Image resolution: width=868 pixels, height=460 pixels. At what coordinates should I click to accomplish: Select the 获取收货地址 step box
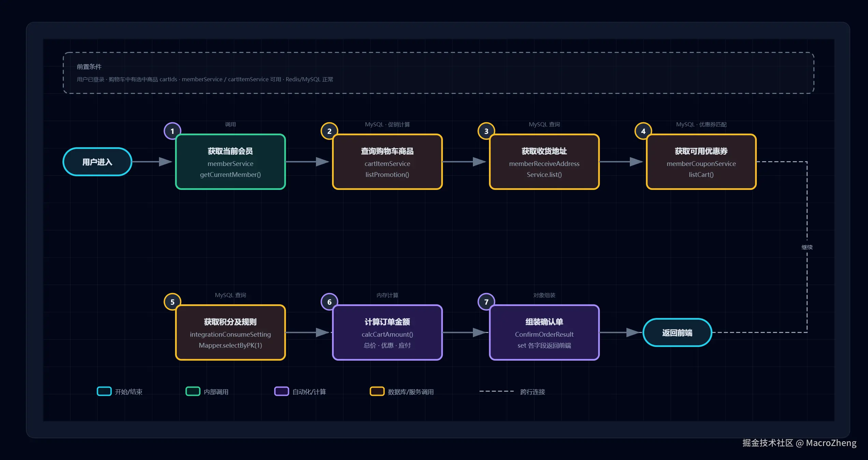pos(544,162)
